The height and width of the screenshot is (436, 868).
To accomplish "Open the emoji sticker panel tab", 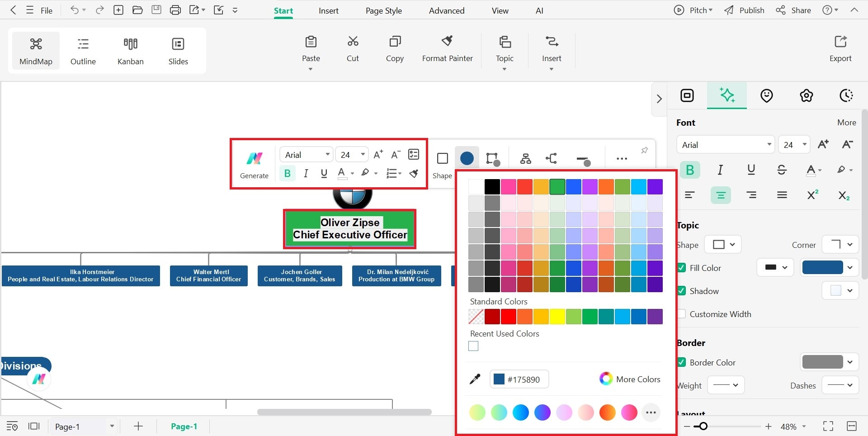I will (766, 95).
